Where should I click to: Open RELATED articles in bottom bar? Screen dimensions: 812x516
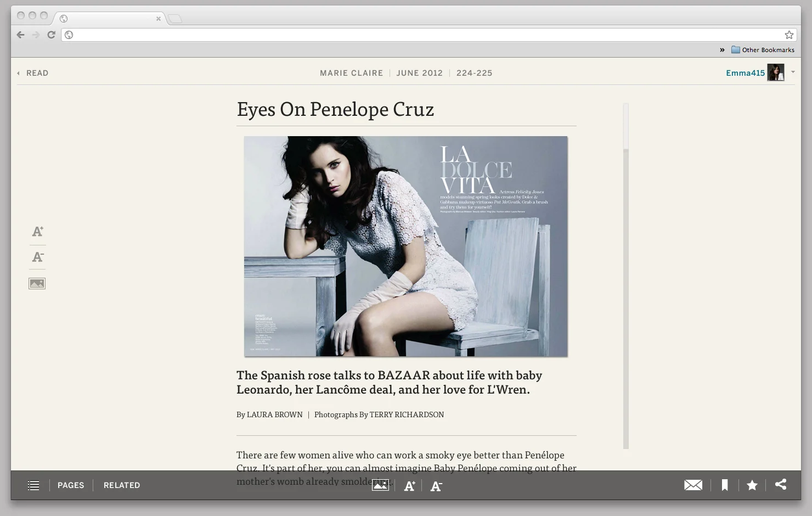(122, 485)
